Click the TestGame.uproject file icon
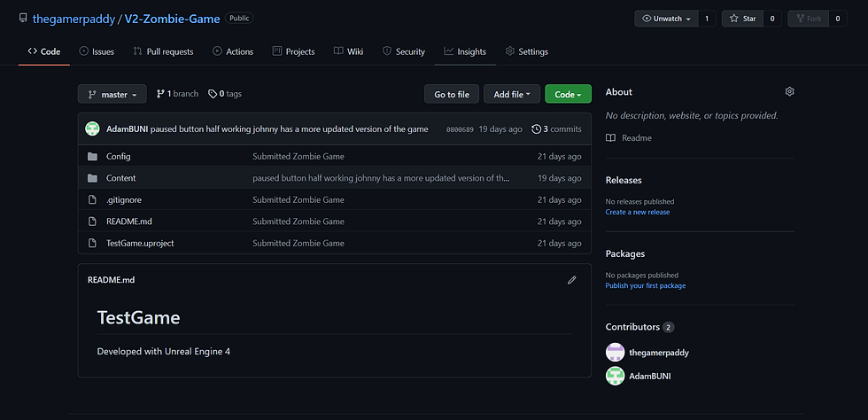The width and height of the screenshot is (868, 420). click(x=92, y=243)
